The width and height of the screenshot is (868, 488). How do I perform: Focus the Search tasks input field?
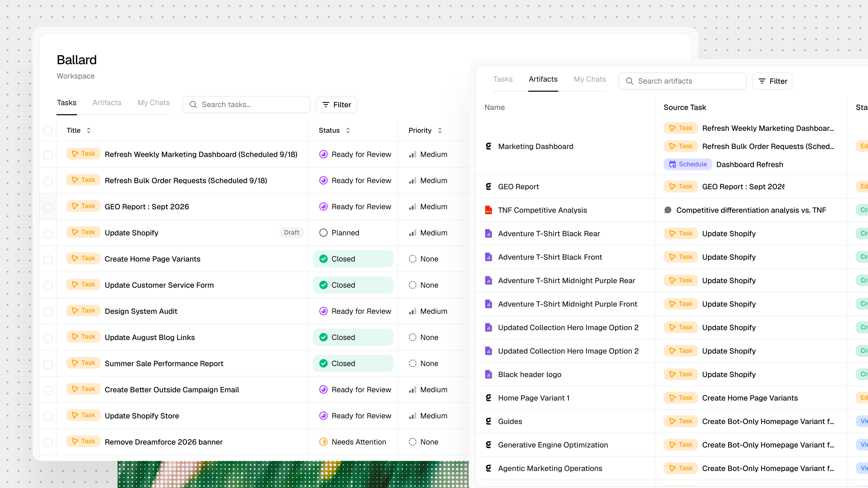tap(246, 105)
